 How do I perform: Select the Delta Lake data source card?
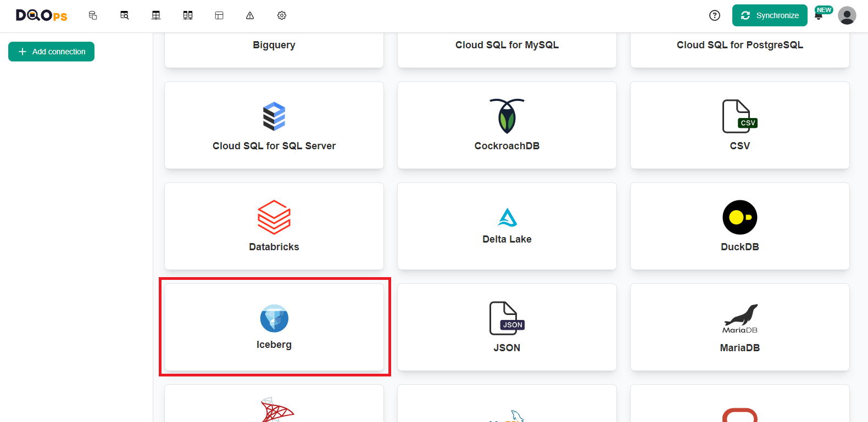(507, 226)
